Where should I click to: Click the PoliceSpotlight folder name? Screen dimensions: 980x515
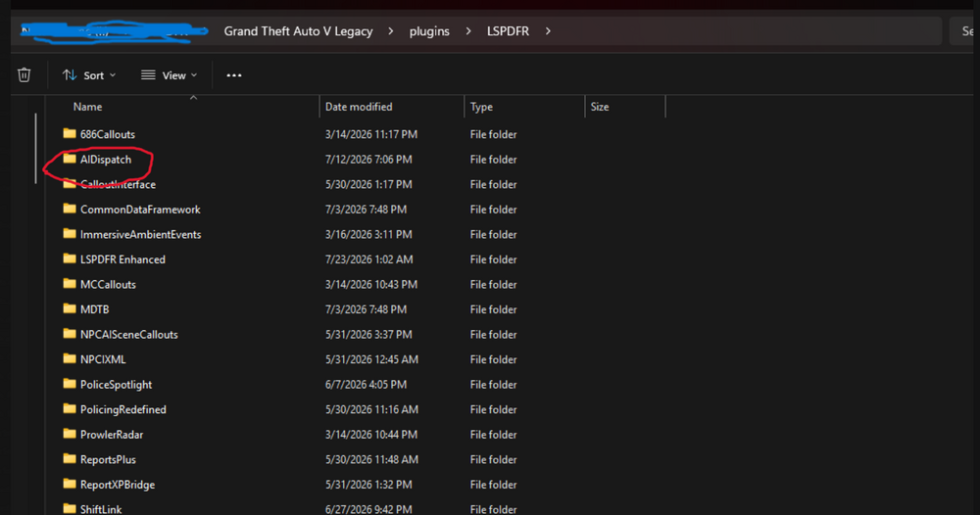[117, 385]
